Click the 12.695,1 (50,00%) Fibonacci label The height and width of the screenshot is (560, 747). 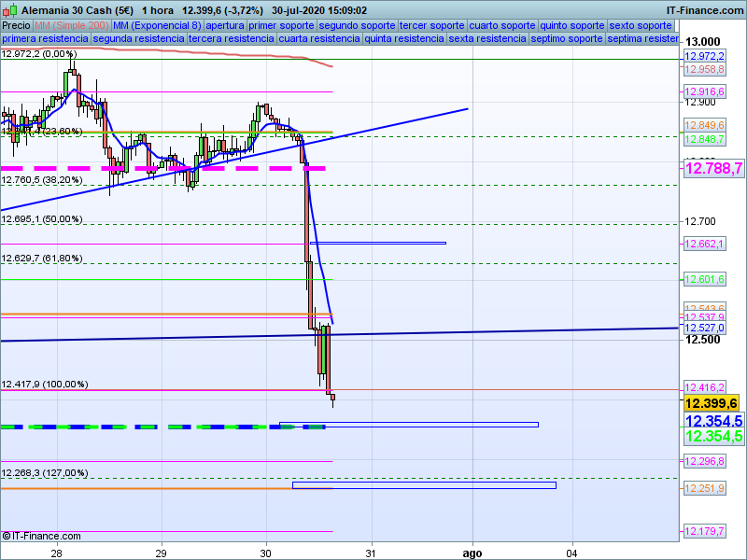42,219
